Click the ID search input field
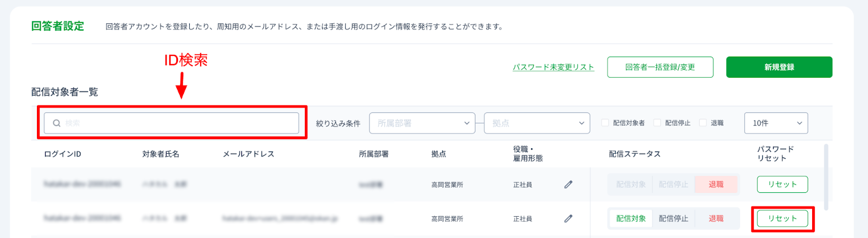868x238 pixels. (171, 123)
